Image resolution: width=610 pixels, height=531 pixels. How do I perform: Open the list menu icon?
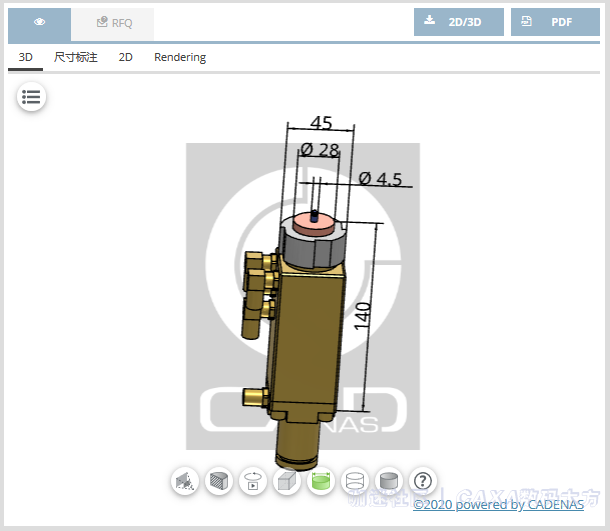pyautogui.click(x=31, y=97)
